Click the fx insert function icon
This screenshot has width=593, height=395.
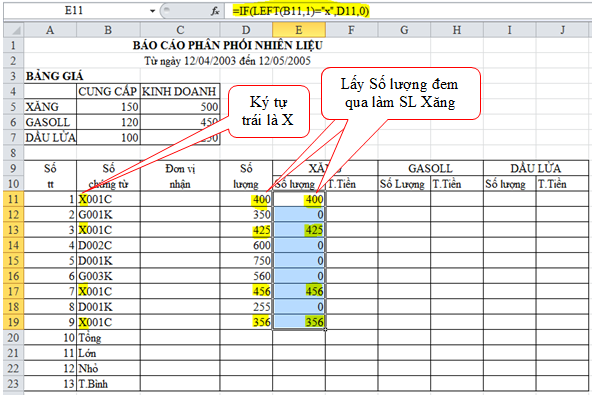pos(215,11)
